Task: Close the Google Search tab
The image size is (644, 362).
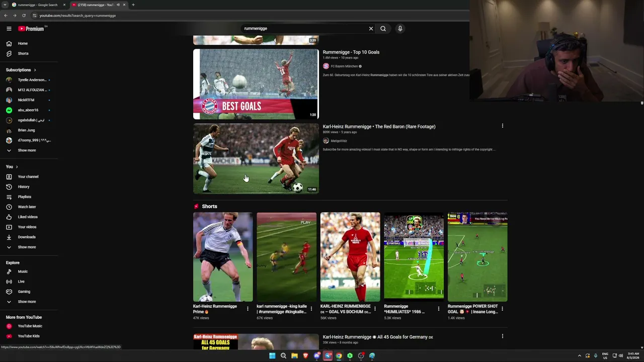Action: pos(64,5)
